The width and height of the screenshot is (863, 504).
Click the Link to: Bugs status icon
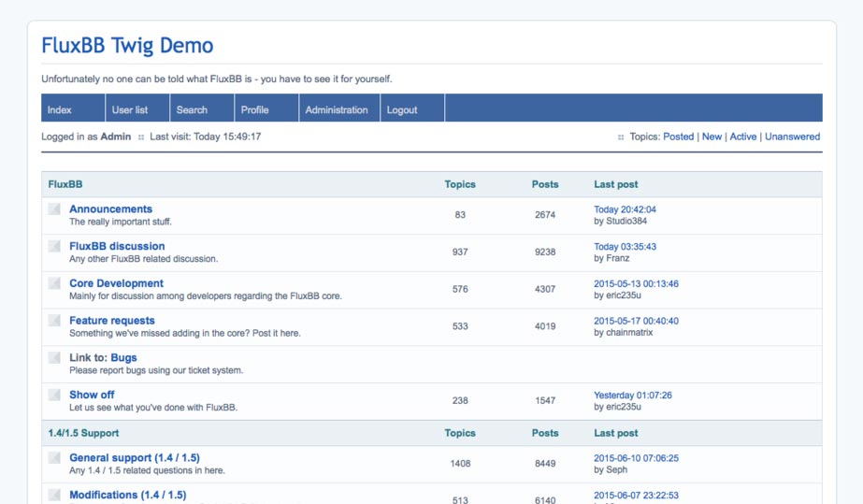click(x=54, y=357)
